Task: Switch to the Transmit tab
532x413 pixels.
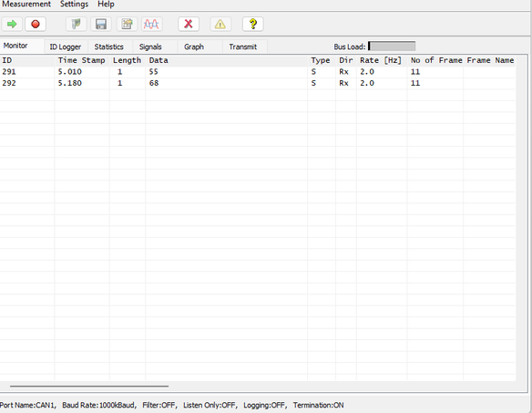Action: click(x=243, y=46)
